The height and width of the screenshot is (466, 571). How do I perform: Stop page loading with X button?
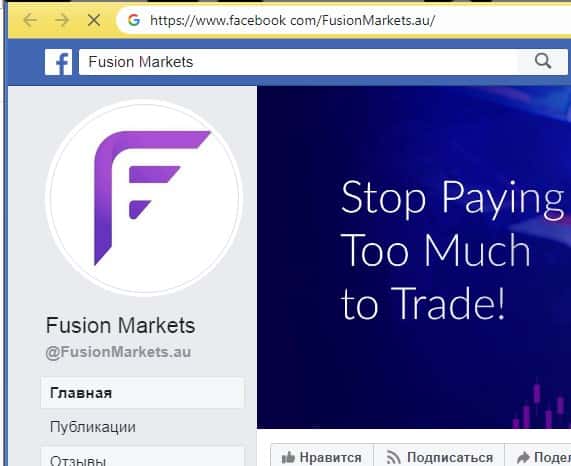(x=94, y=20)
